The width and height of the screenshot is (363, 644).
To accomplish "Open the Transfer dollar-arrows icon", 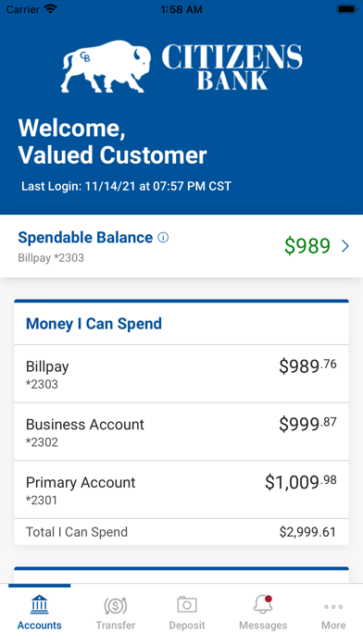I will [x=115, y=605].
